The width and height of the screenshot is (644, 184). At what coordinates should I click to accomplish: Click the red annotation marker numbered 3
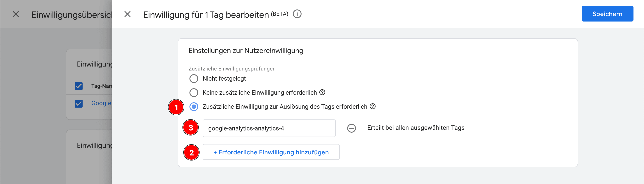point(191,128)
